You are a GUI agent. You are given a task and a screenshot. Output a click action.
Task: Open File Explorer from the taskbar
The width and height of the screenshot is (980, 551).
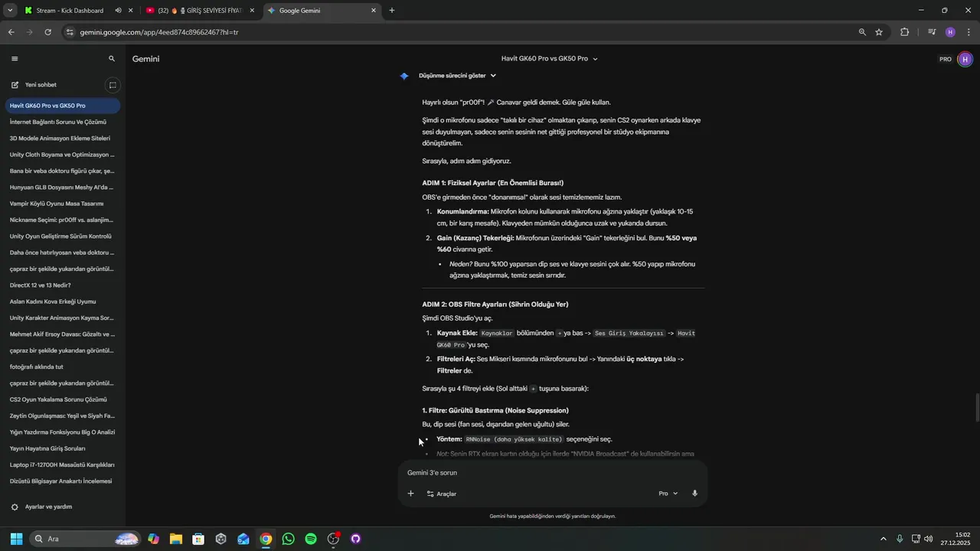pyautogui.click(x=175, y=539)
